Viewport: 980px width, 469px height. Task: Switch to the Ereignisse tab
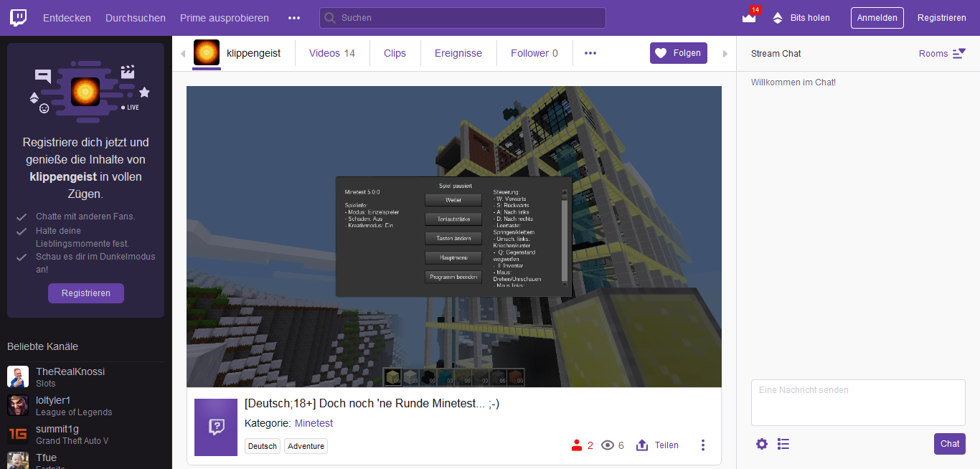point(458,53)
